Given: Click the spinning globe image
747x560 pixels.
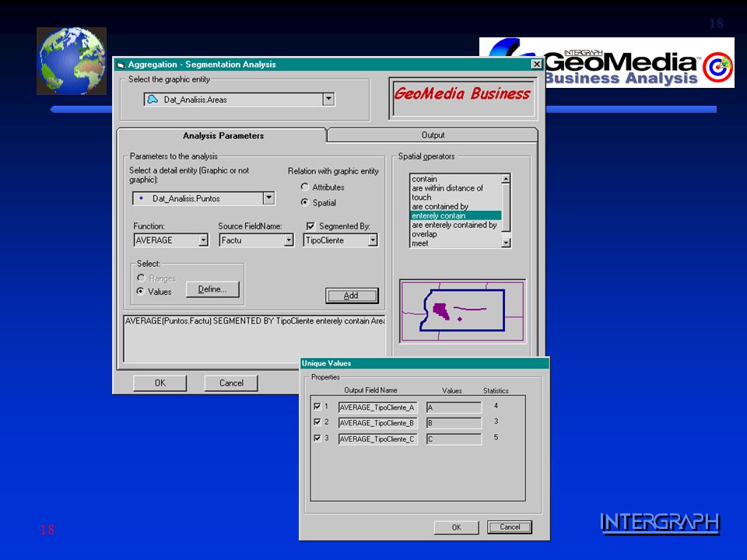Looking at the screenshot, I should click(72, 61).
